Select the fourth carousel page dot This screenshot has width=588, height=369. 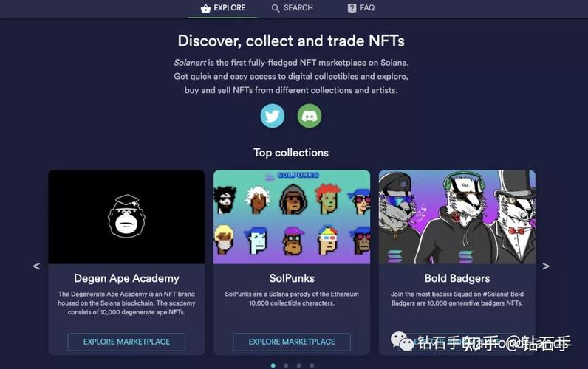[312, 365]
